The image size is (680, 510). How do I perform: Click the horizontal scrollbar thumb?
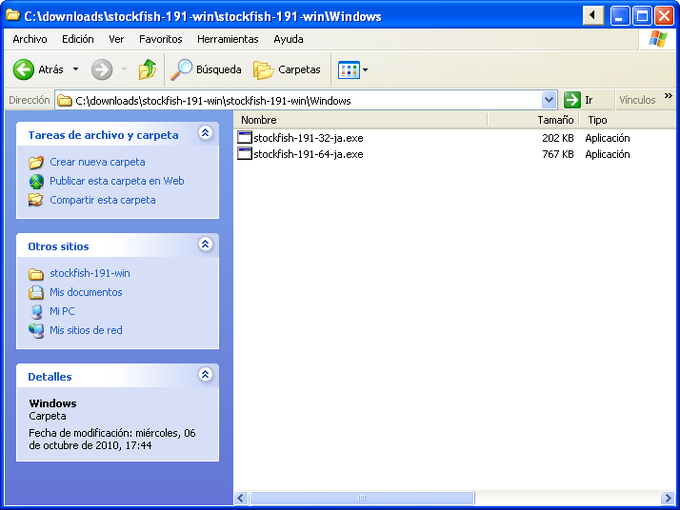point(362,498)
